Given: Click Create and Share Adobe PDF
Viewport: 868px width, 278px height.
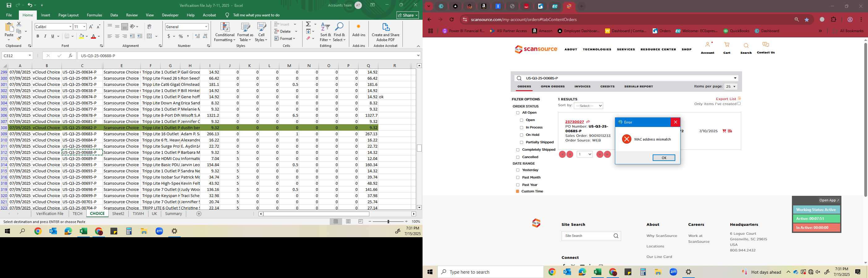Looking at the screenshot, I should 385,32.
